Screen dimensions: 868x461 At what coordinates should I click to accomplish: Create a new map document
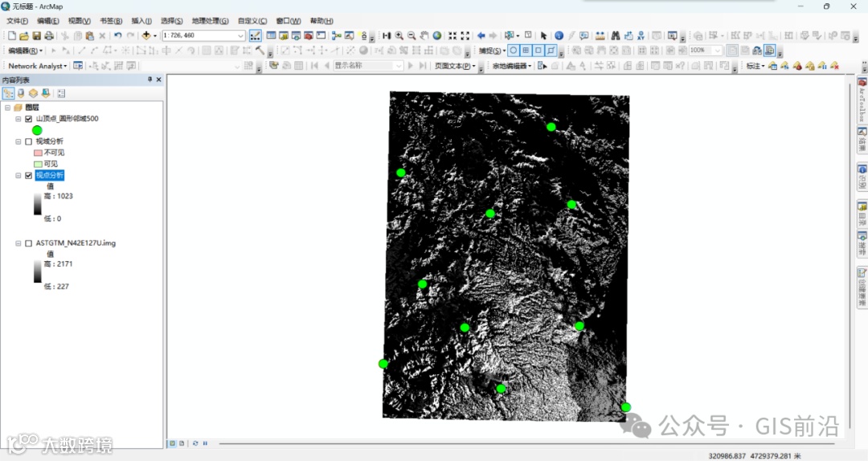pyautogui.click(x=11, y=35)
